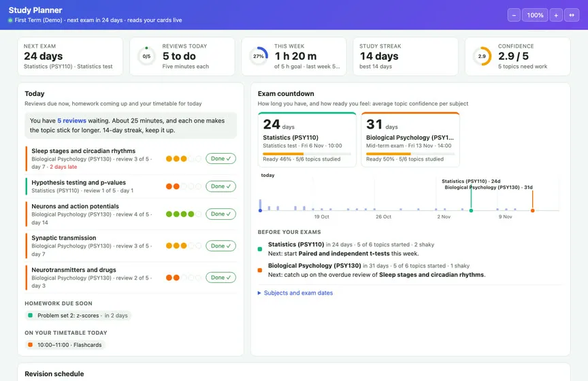588x381 pixels.
Task: Click green confidence dots for Neurons review
Action: [184, 214]
